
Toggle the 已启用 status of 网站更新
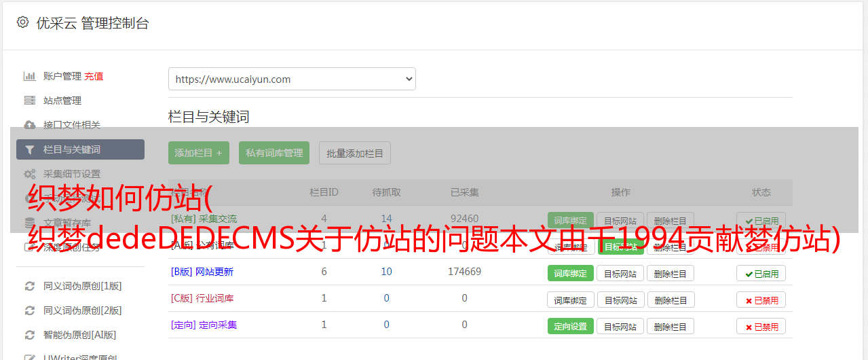761,273
